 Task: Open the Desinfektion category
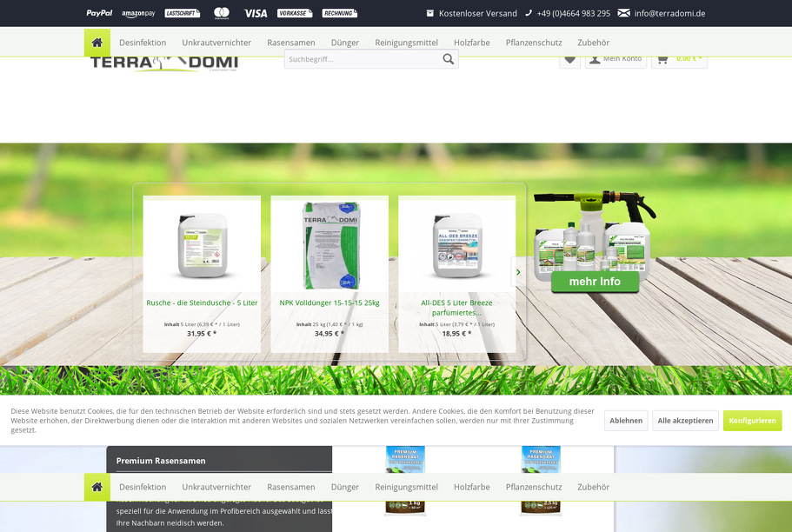click(143, 42)
